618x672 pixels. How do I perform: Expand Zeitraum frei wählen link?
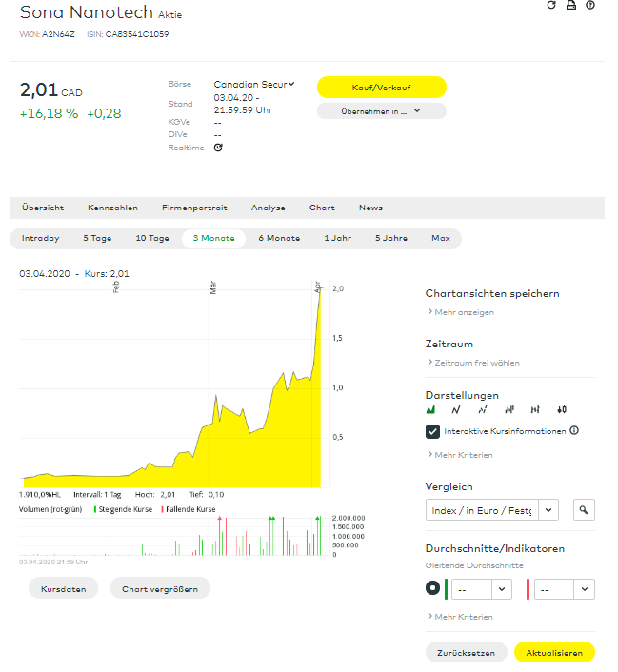[476, 363]
